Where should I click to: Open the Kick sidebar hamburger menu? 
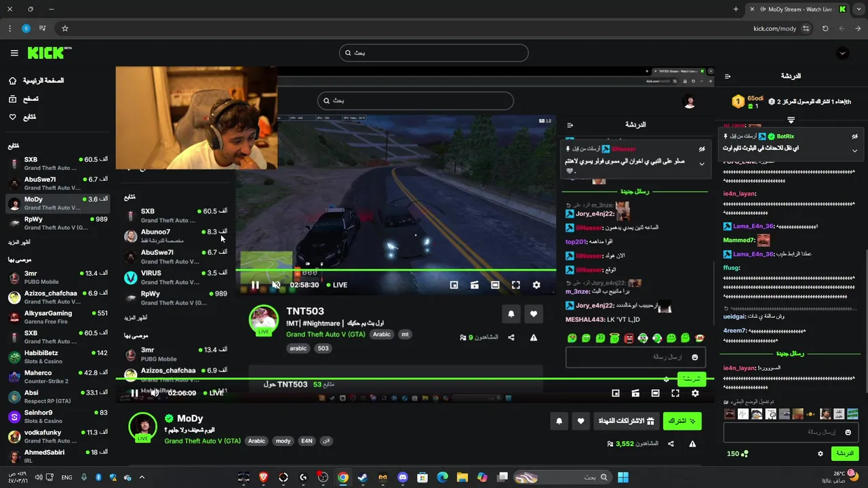14,53
